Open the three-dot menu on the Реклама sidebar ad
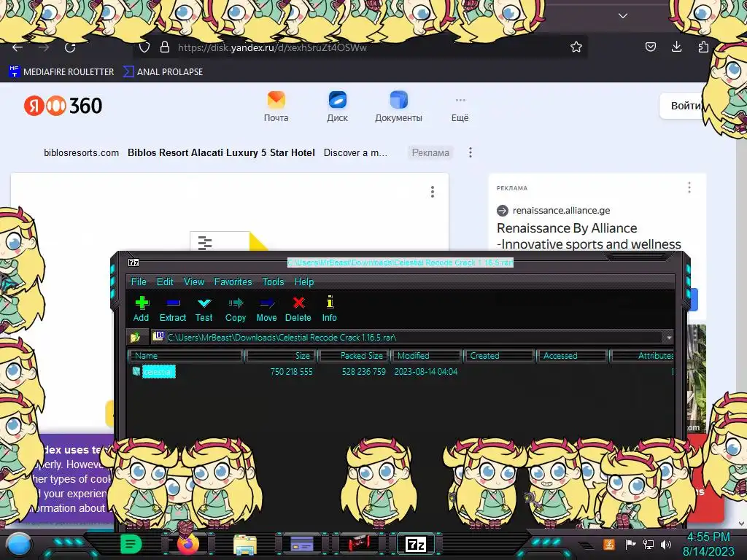Viewport: 747px width, 560px height. 689,187
